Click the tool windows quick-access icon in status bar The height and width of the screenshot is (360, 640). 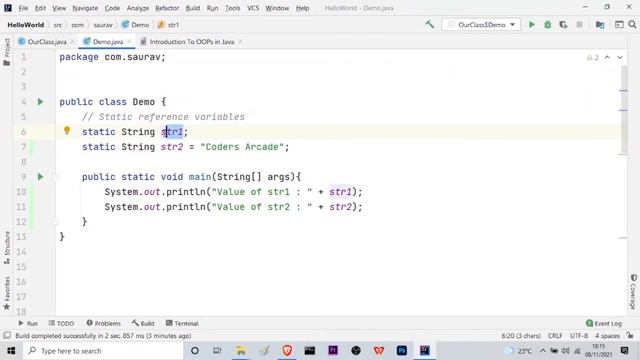click(7, 336)
